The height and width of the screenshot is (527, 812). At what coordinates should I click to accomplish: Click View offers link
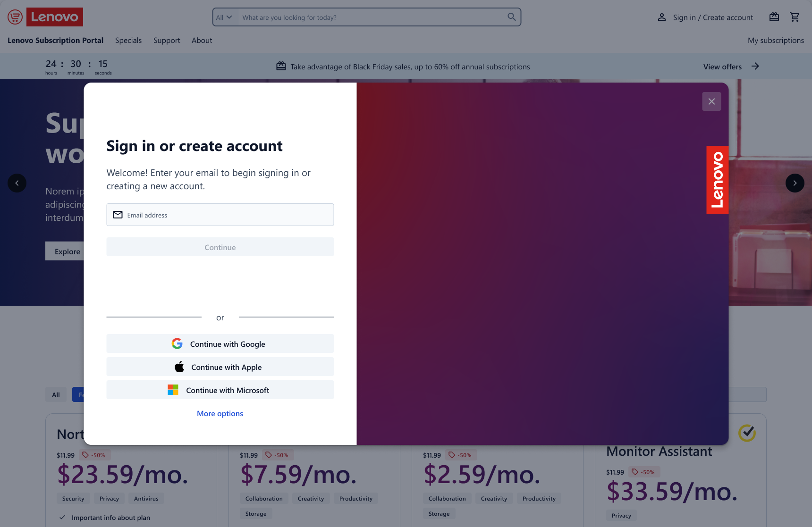point(722,67)
